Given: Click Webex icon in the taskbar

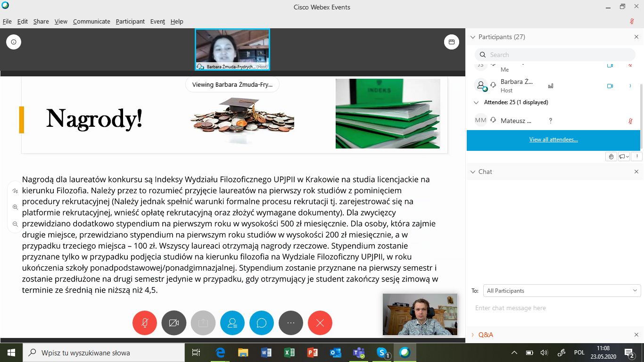Looking at the screenshot, I should point(405,353).
